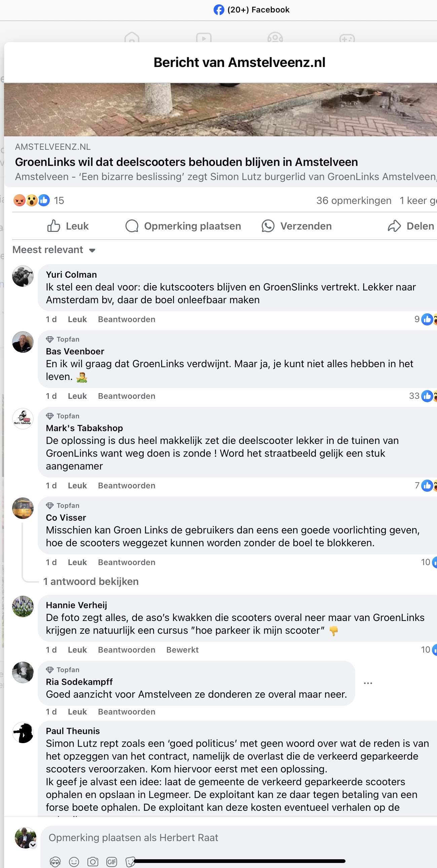Click the Verzenden WhatsApp send button
This screenshot has width=437, height=868.
[297, 226]
